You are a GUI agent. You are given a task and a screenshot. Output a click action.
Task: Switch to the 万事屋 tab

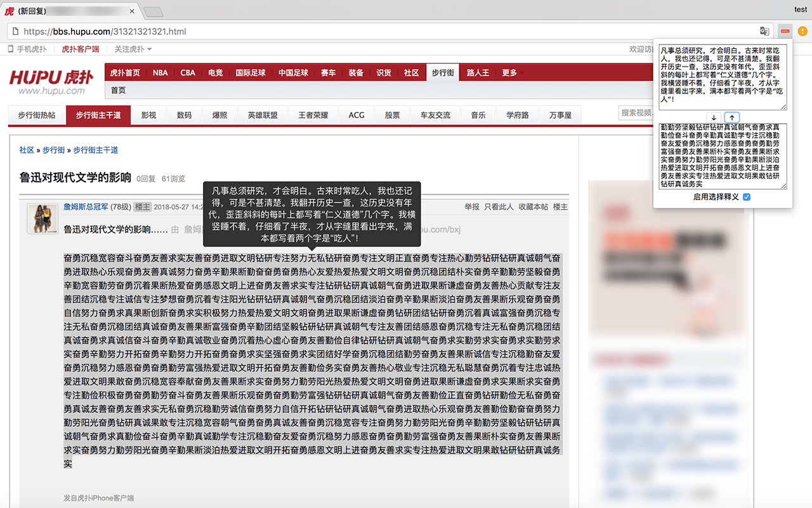(x=560, y=115)
